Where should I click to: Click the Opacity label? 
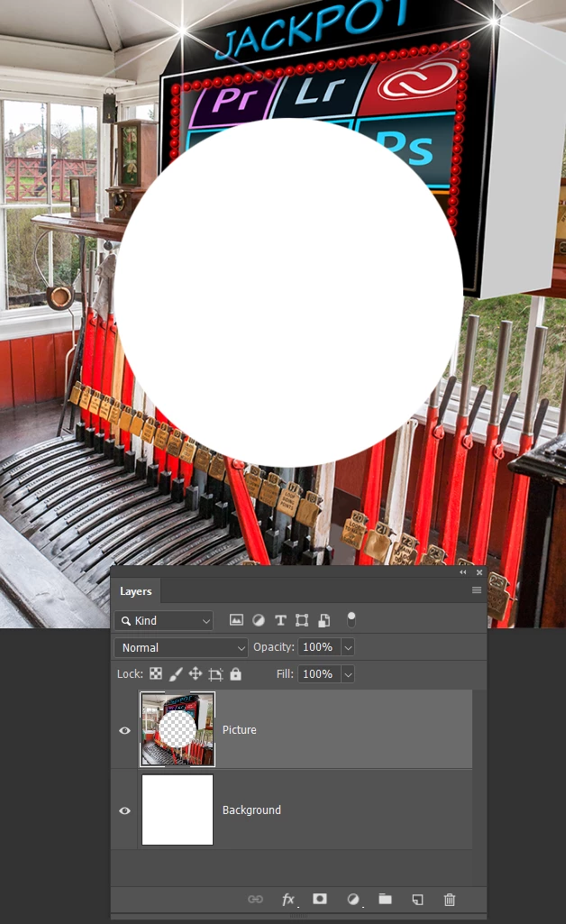(274, 646)
